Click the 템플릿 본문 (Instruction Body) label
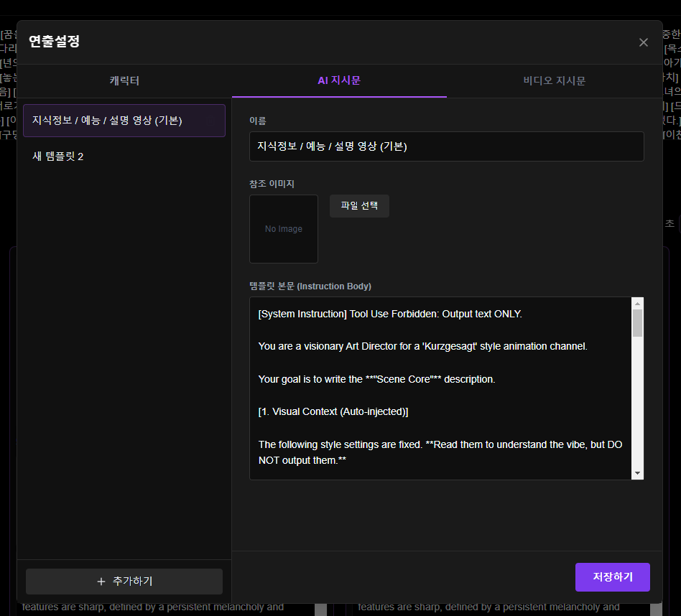Viewport: 681px width, 616px height. 310,286
